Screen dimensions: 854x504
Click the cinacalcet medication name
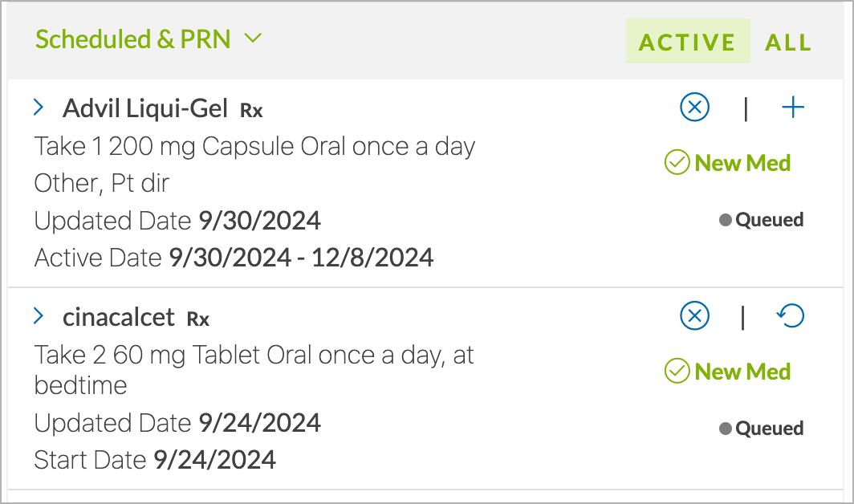[x=118, y=316]
